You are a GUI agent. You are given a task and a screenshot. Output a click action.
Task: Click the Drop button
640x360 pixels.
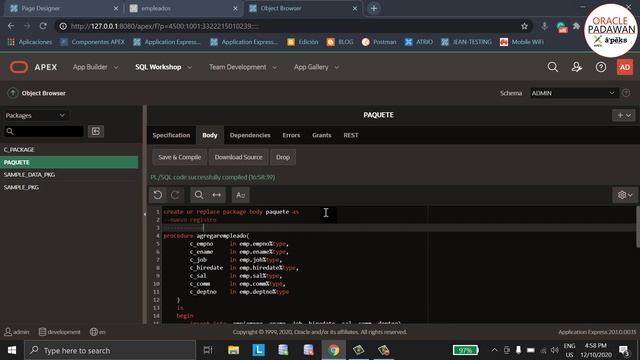click(x=283, y=157)
